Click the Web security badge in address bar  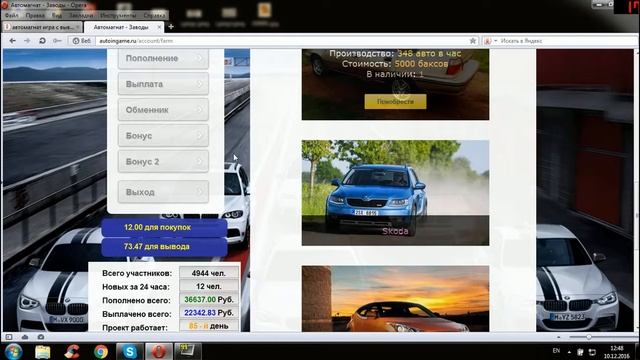82,41
